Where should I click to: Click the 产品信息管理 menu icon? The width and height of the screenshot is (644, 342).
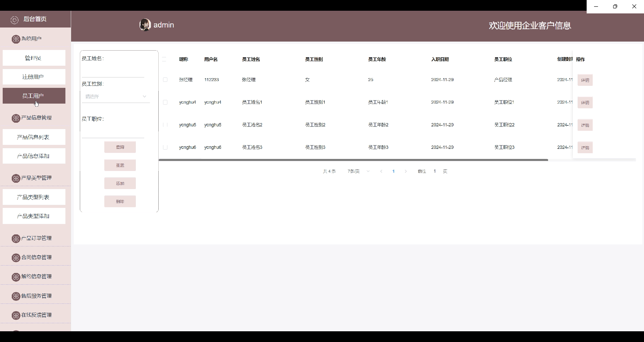coord(16,118)
